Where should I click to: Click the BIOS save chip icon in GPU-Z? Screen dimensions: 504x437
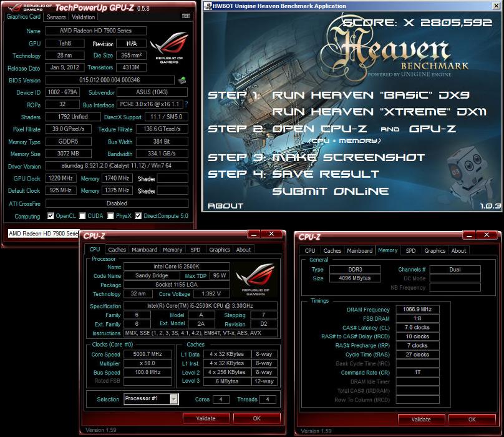(182, 80)
